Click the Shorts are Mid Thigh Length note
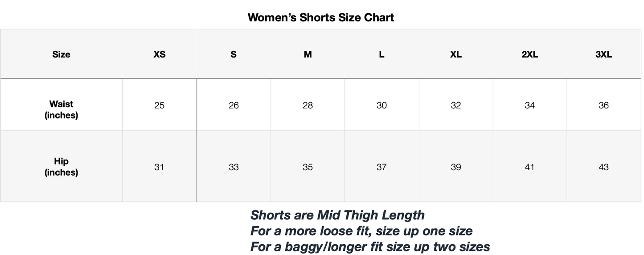This screenshot has height=255, width=644. pos(337,215)
